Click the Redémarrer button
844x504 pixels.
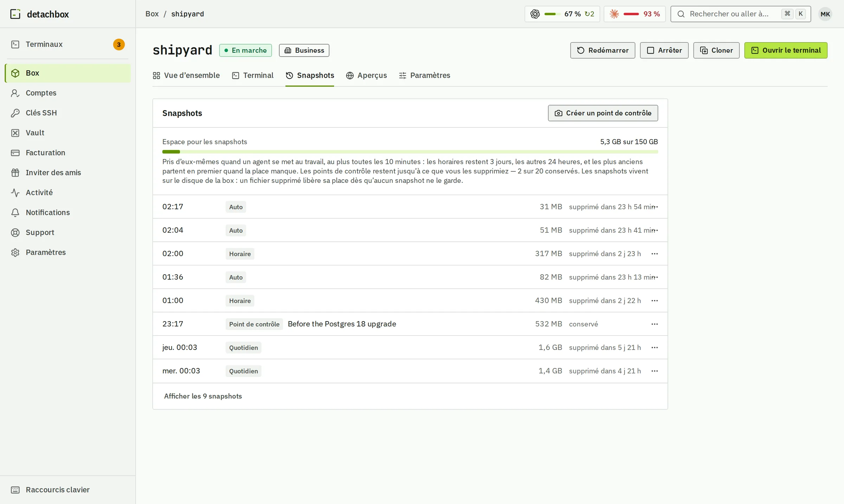tap(602, 50)
